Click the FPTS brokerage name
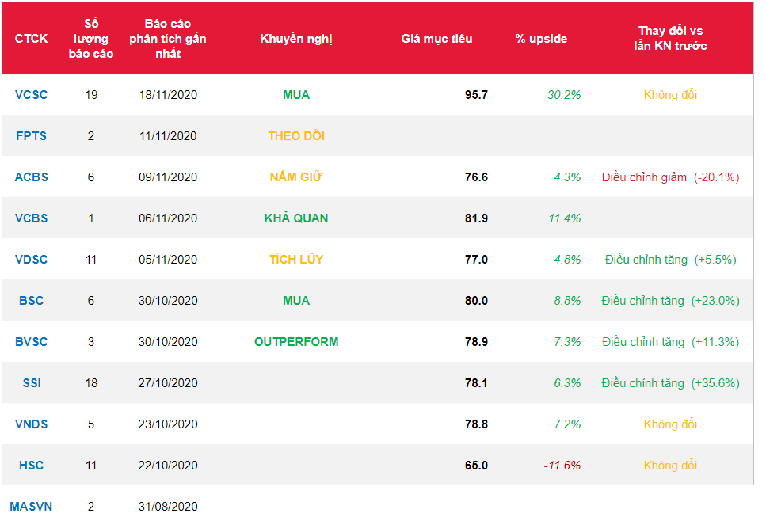 click(31, 136)
